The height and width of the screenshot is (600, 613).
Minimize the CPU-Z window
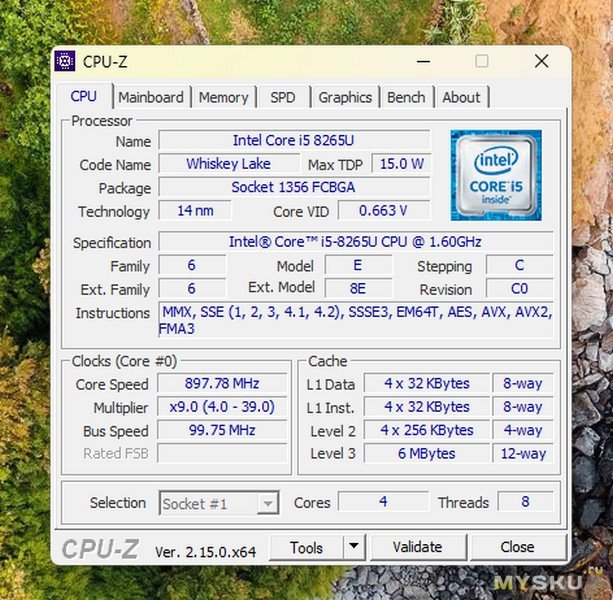click(x=423, y=61)
